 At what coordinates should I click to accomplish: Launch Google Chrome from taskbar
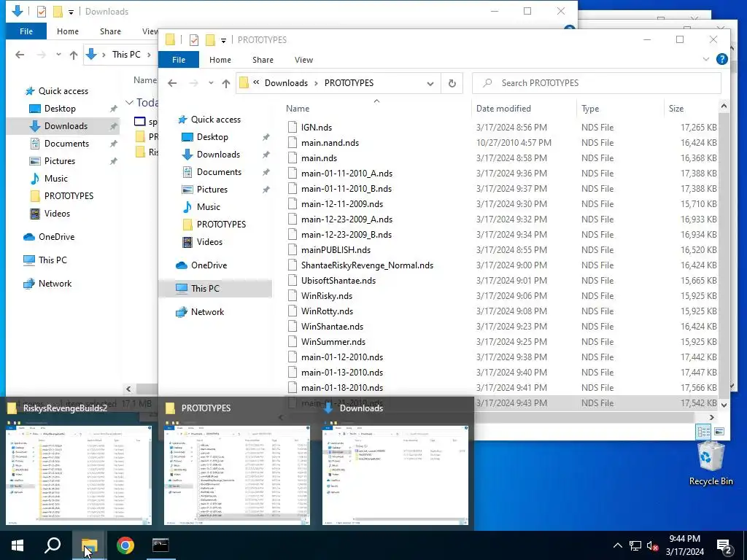125,545
